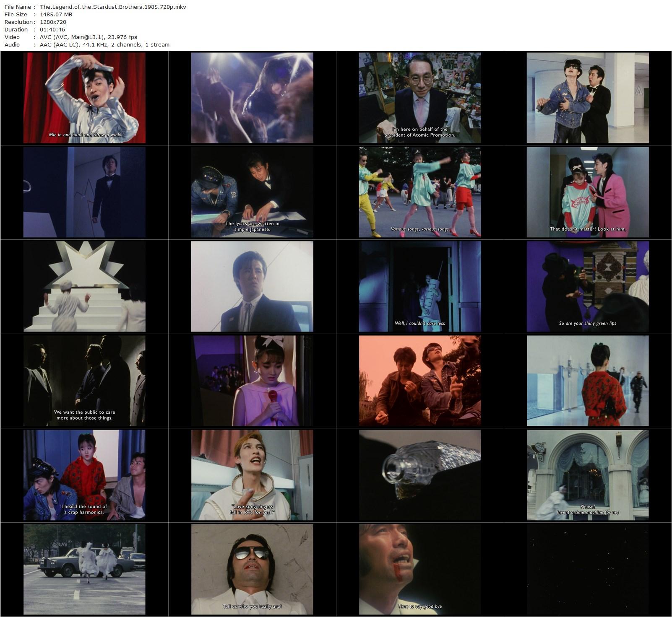Select the orange-tinted thumbnail of two men outdoors
This screenshot has height=617, width=672.
[420, 381]
